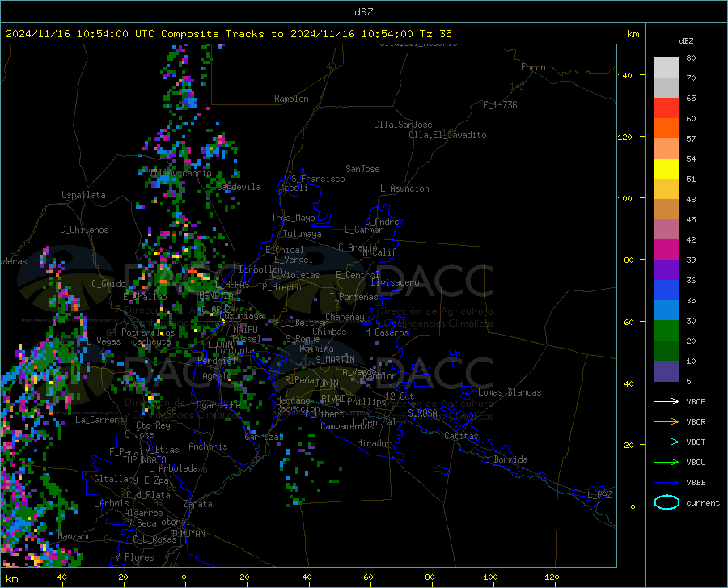Click the La_Carrera map label
The width and height of the screenshot is (728, 588).
[99, 420]
